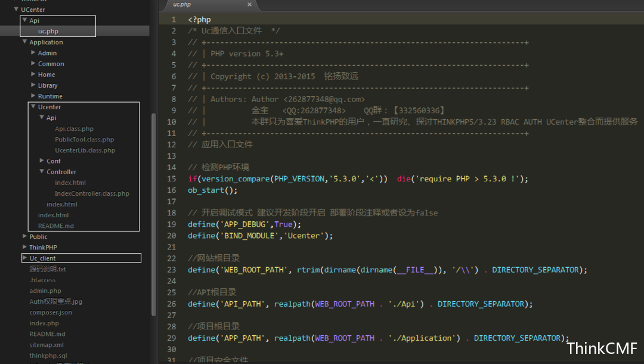Click 'APP_PATH' define string
Viewport: 644px width, 364px height.
242,338
